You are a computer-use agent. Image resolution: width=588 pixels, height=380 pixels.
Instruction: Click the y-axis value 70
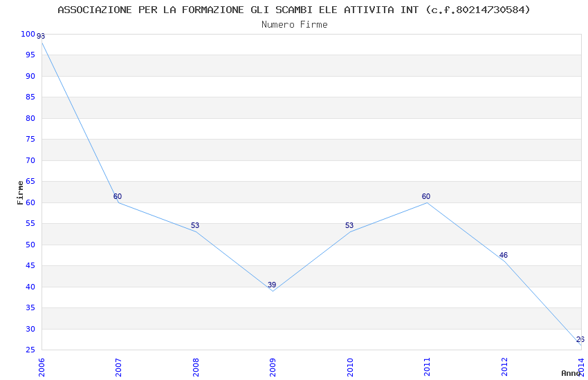coord(30,160)
